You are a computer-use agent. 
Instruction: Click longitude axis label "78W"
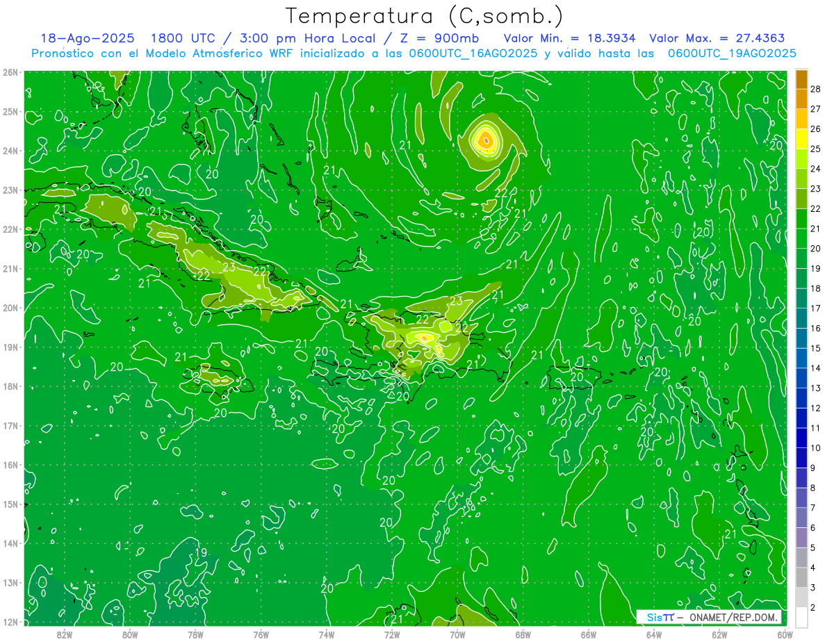(195, 634)
